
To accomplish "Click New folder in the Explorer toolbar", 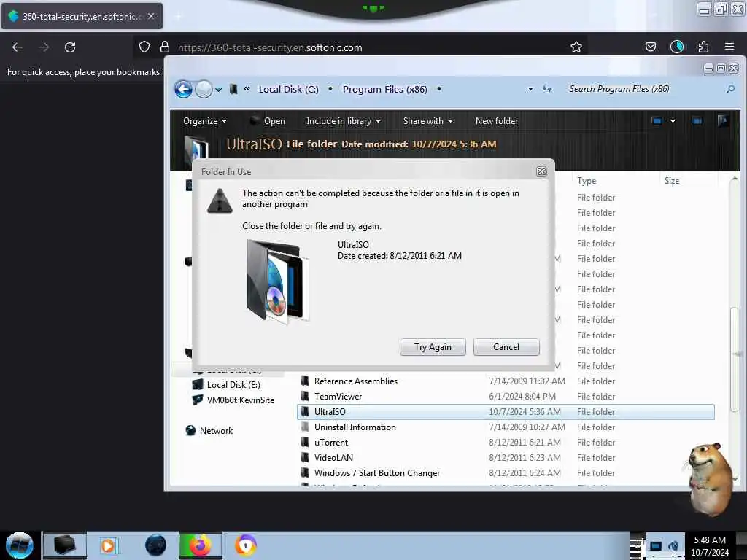I will click(x=496, y=121).
